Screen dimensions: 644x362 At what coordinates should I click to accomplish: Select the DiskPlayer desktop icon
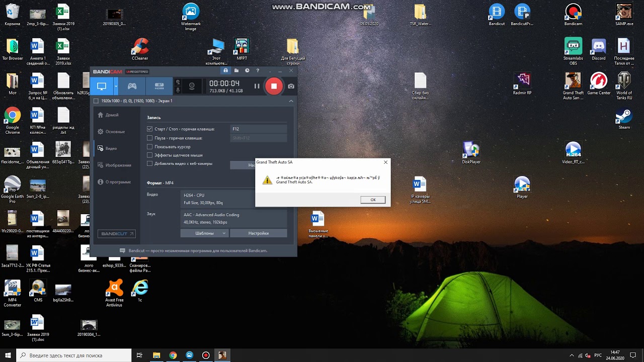pyautogui.click(x=471, y=153)
